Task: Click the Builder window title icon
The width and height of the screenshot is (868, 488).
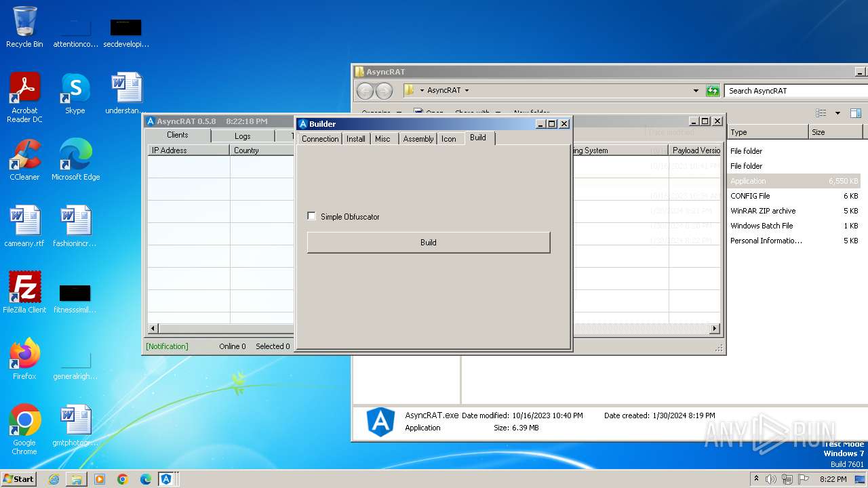Action: [303, 124]
